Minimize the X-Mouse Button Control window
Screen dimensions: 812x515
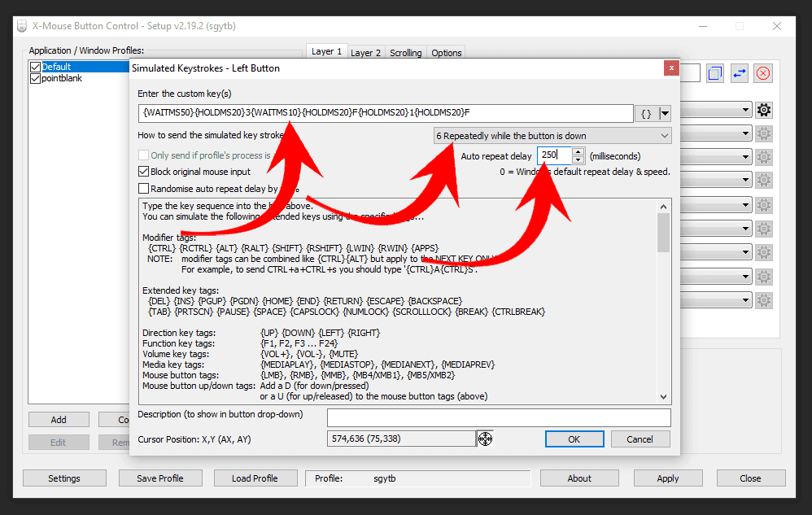point(703,26)
